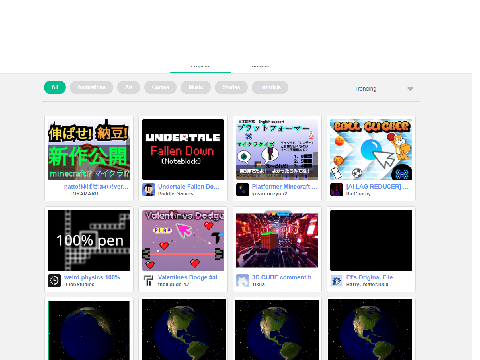Open the natto Japanese project thumbnail

tap(89, 149)
